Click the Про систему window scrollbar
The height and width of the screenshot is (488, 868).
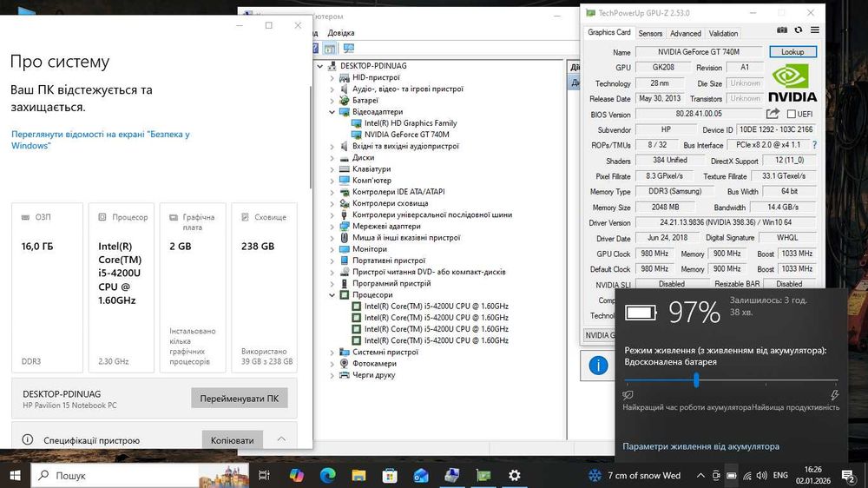[x=311, y=138]
